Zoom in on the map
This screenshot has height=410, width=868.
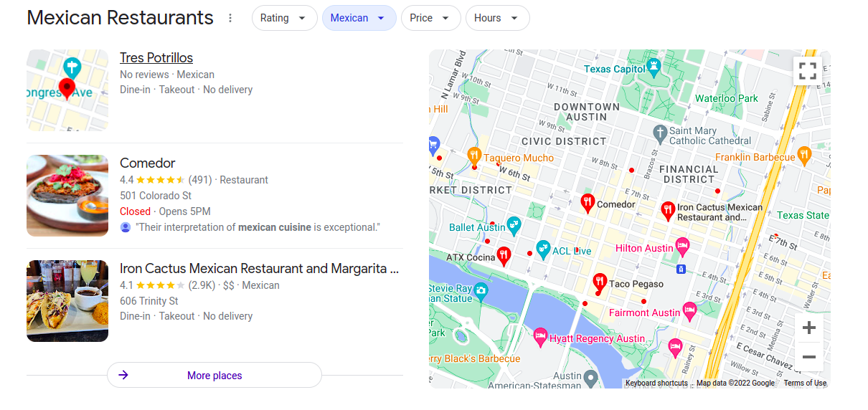point(809,328)
